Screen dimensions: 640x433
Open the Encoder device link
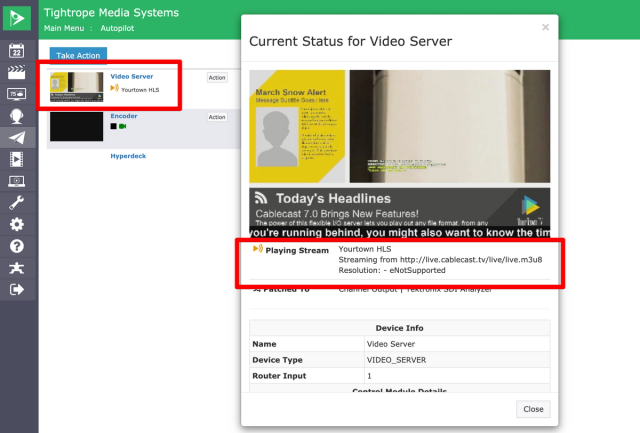tap(124, 116)
